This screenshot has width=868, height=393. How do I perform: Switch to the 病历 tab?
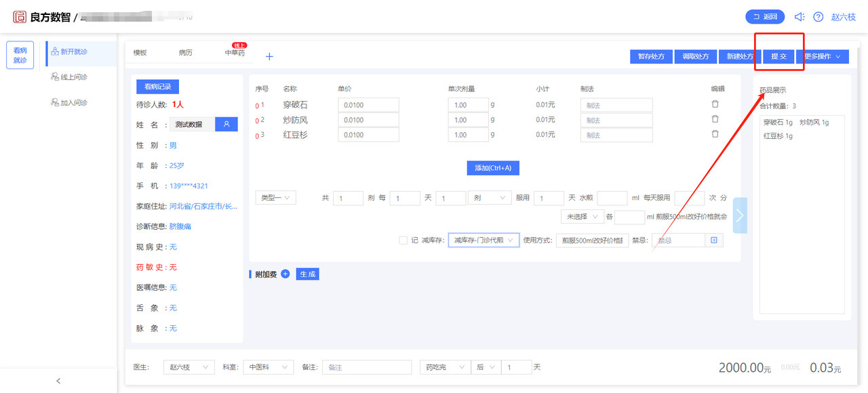pos(186,53)
